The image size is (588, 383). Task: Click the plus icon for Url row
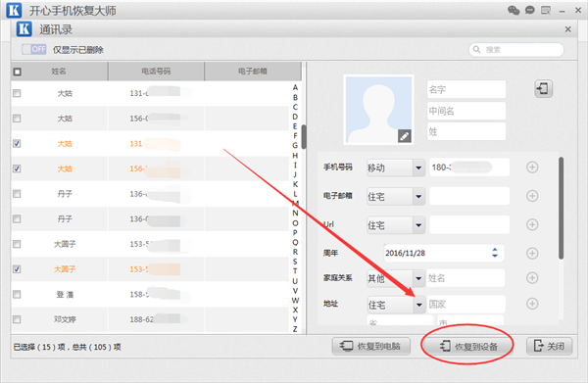coord(532,224)
